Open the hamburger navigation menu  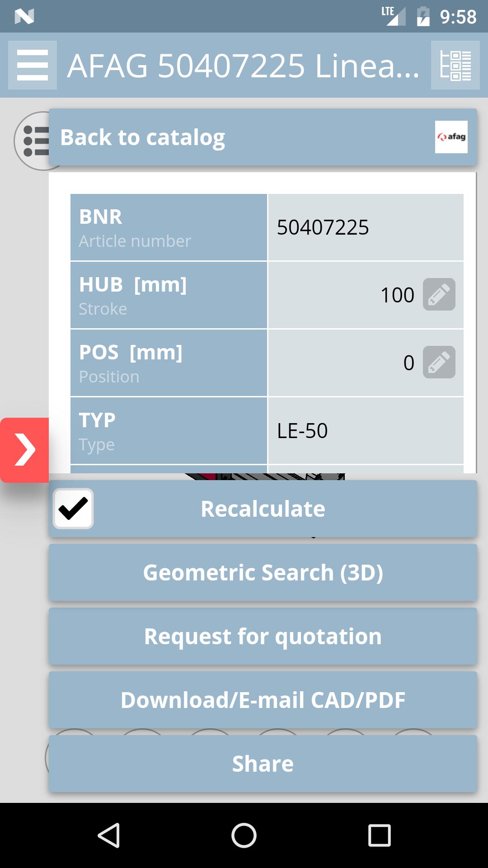point(33,65)
